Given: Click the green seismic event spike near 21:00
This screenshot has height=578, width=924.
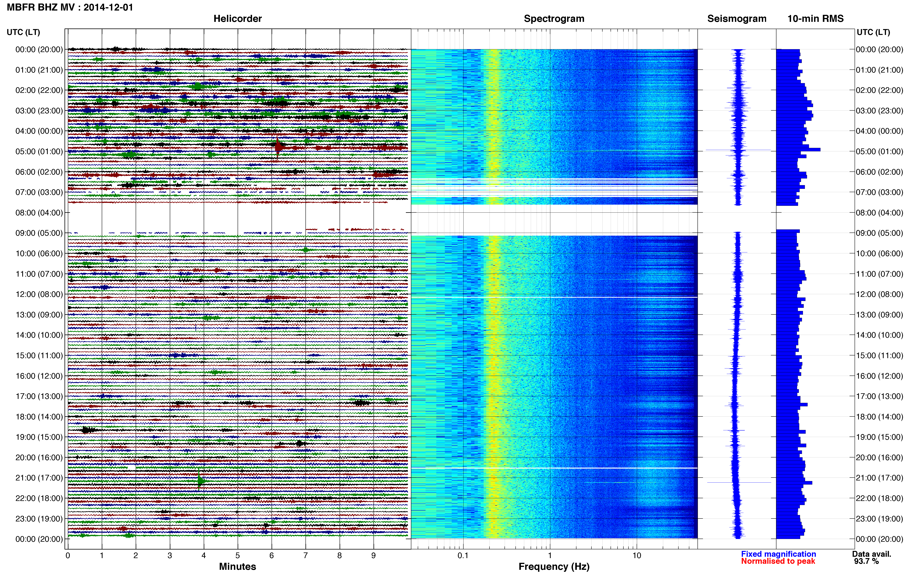Looking at the screenshot, I should (x=200, y=480).
